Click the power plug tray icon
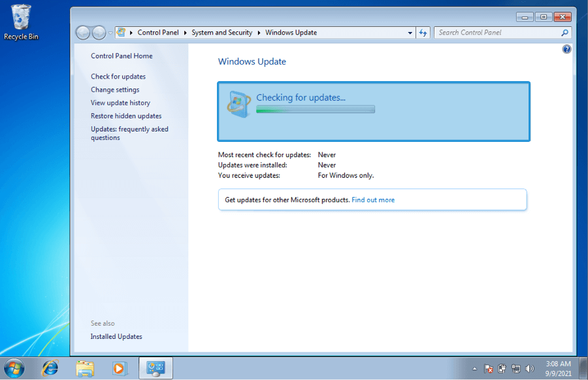588x380 pixels. point(502,369)
